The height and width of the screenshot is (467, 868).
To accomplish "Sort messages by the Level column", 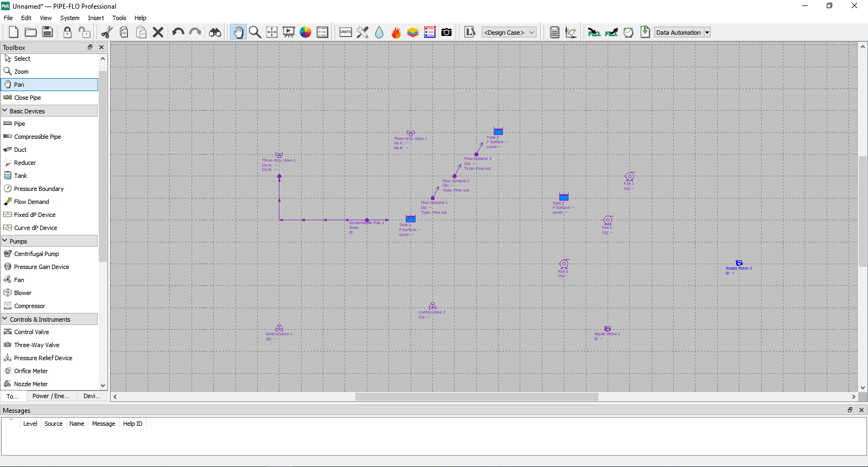I will [30, 424].
